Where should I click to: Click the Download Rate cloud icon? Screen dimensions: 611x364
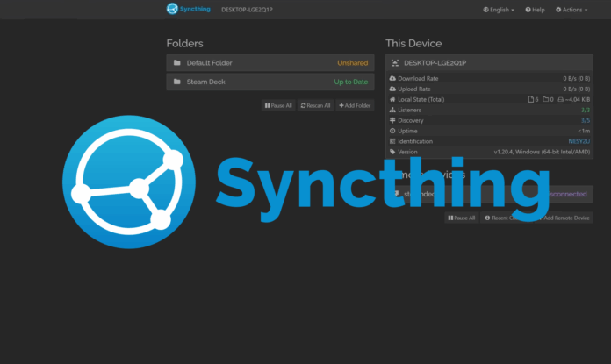[392, 79]
